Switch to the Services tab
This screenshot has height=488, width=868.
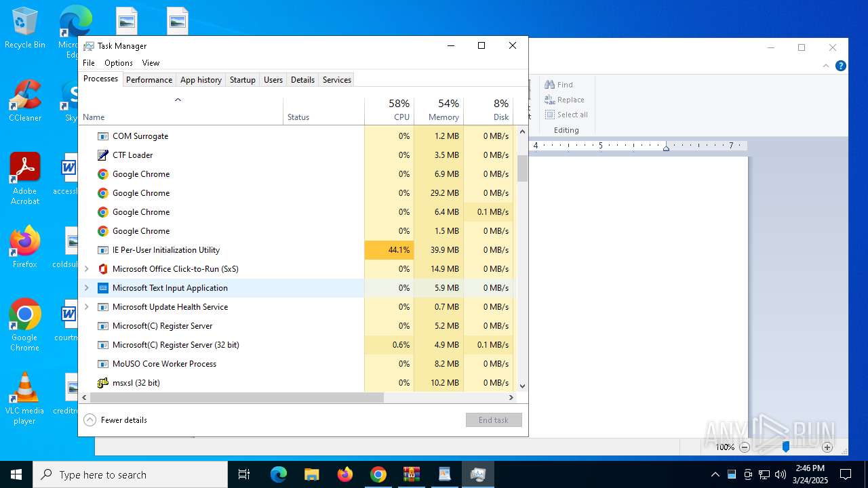tap(337, 80)
